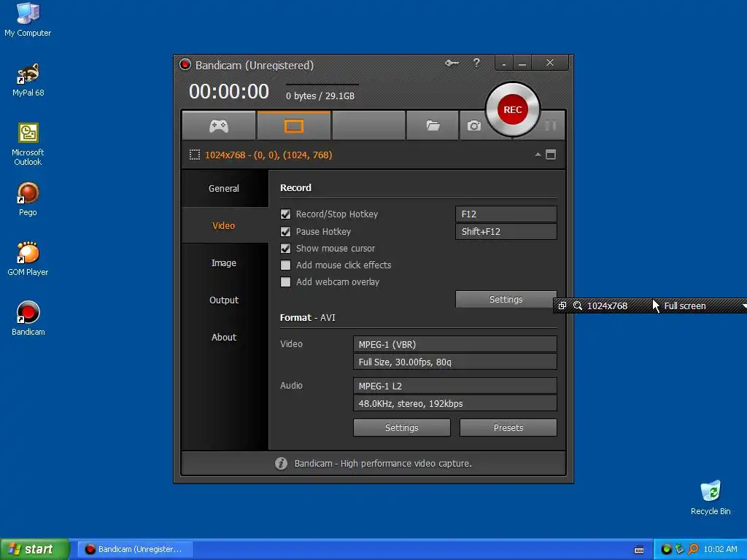
Task: Select the GOM Player desktop icon
Action: click(28, 260)
